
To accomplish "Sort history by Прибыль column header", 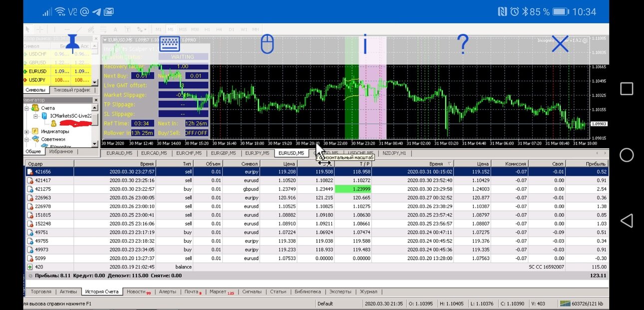I will [588, 164].
